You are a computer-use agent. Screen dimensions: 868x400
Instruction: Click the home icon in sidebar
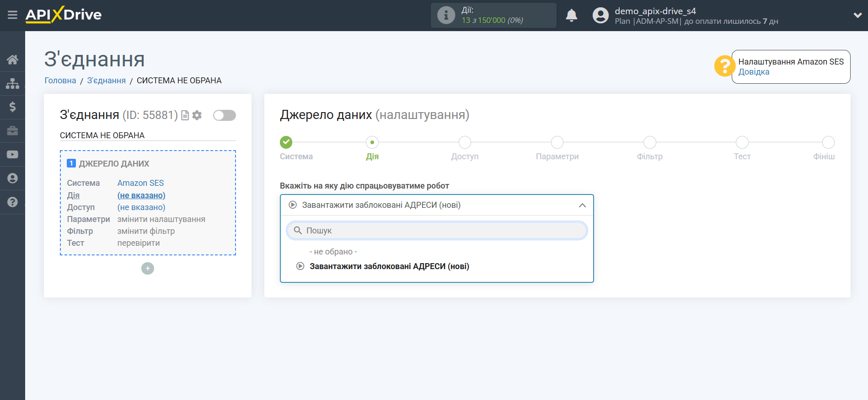coord(12,59)
